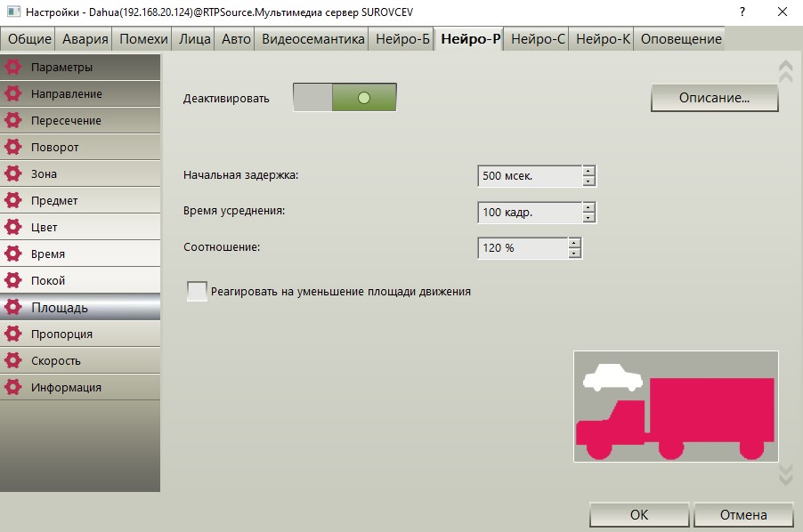Click gear icon beside Скорость
The image size is (803, 532).
coord(12,360)
